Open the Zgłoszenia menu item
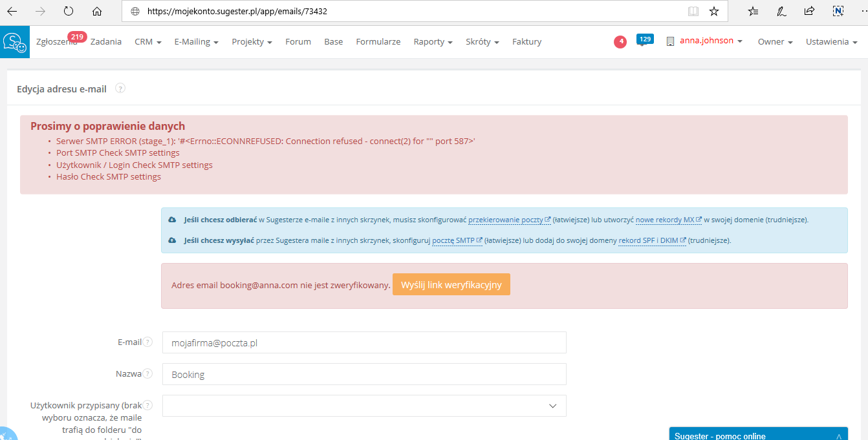The image size is (868, 440). coord(56,41)
